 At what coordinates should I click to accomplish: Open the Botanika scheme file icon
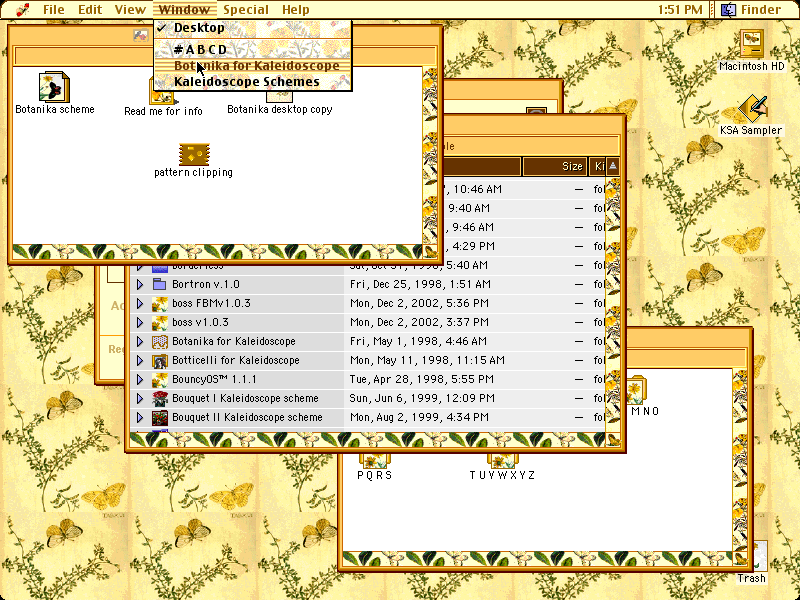coord(54,87)
